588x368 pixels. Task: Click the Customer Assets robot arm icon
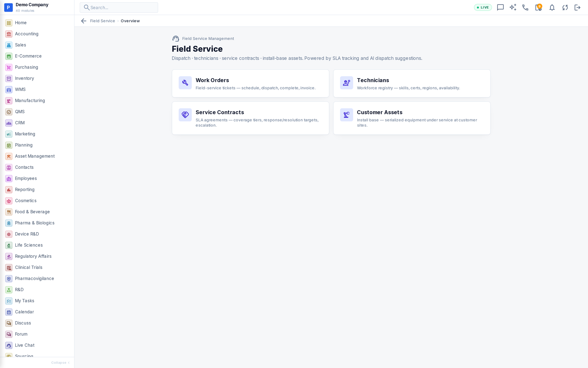click(x=347, y=115)
